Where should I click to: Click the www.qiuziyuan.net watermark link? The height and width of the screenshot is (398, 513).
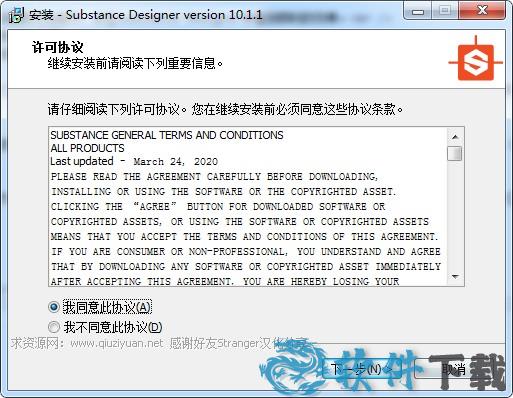[117, 343]
